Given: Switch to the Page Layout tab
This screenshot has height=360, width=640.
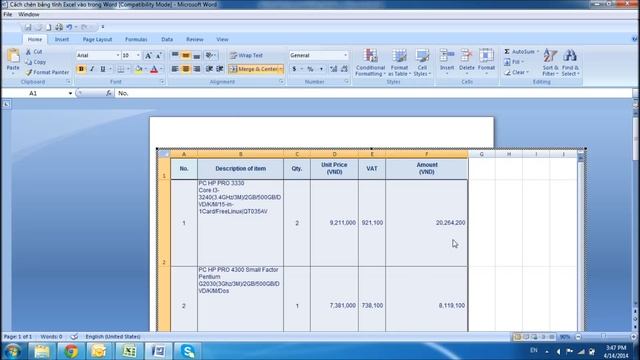Looking at the screenshot, I should point(97,40).
